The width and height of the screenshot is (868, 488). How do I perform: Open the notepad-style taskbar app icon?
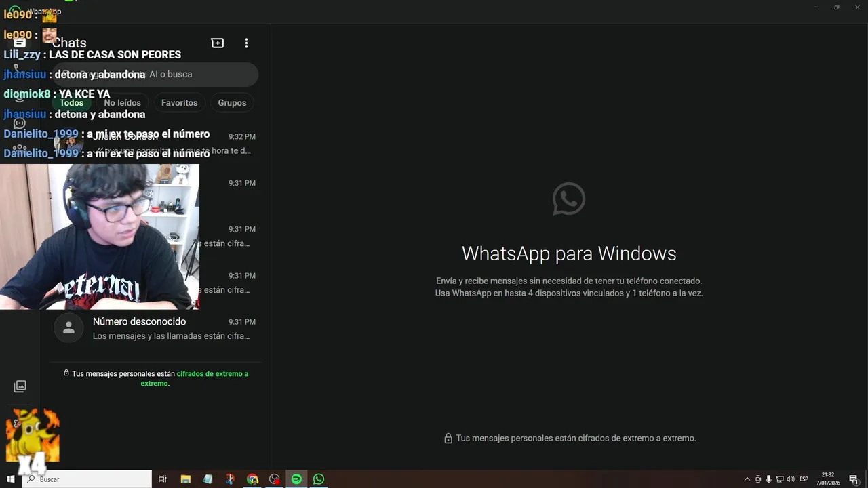[208, 479]
